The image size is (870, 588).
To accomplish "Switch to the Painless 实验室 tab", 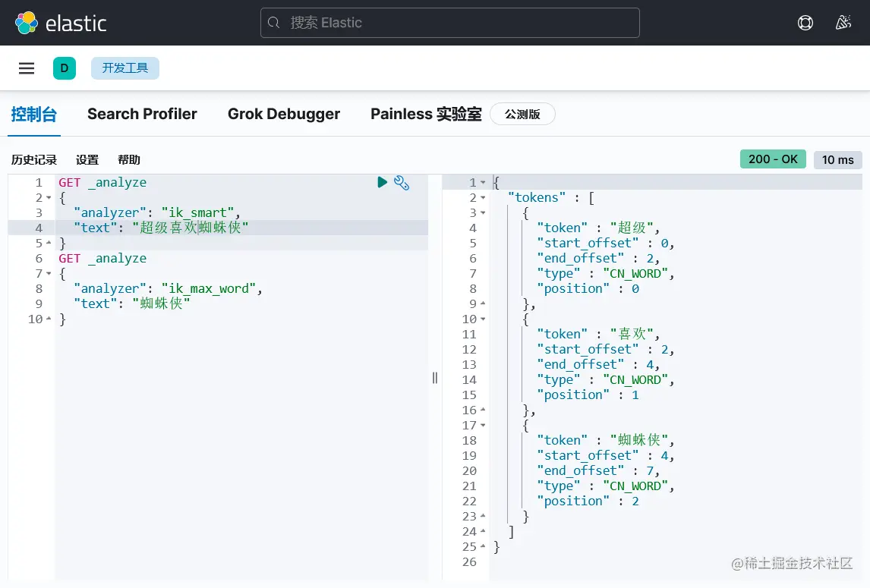I will [425, 114].
